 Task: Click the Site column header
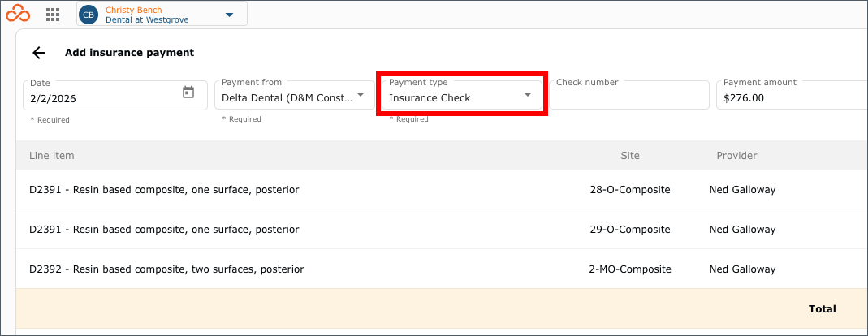click(630, 156)
